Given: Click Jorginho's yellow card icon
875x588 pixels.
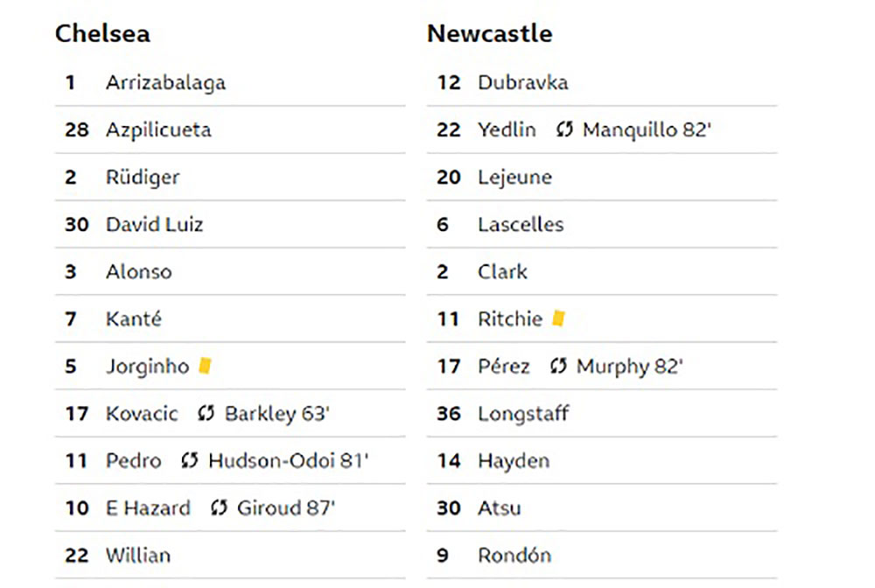Looking at the screenshot, I should [x=205, y=366].
